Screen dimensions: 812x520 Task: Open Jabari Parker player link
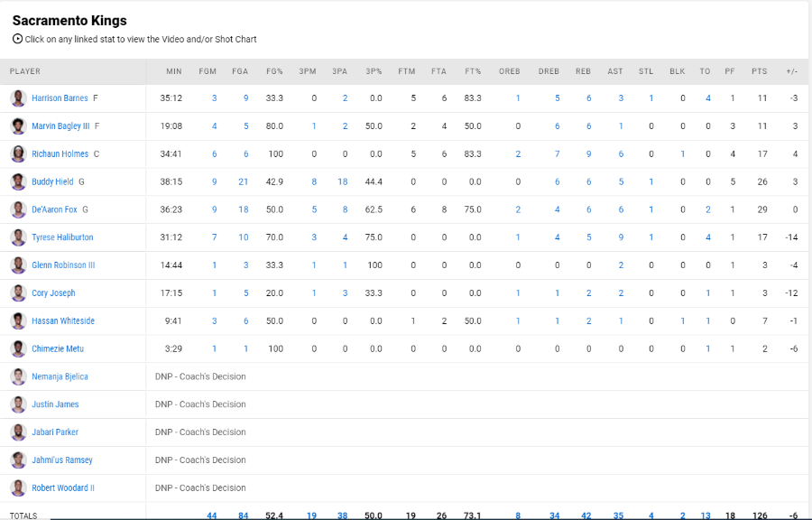(55, 432)
